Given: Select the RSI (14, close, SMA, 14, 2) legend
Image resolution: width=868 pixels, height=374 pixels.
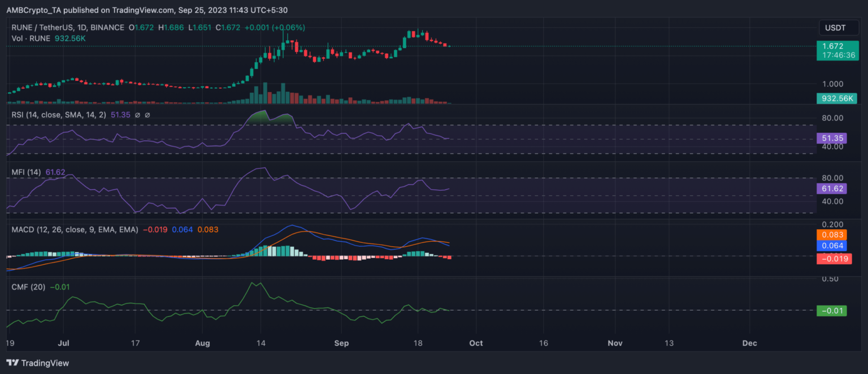Looking at the screenshot, I should tap(59, 115).
